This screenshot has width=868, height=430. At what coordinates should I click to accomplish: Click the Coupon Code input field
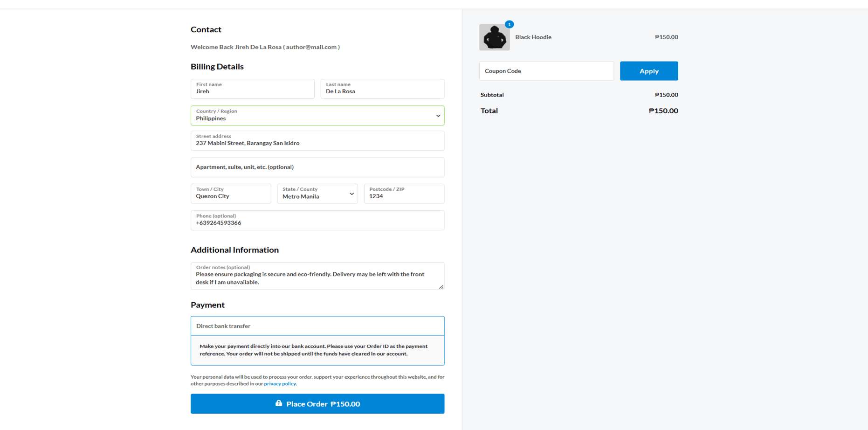click(x=546, y=71)
